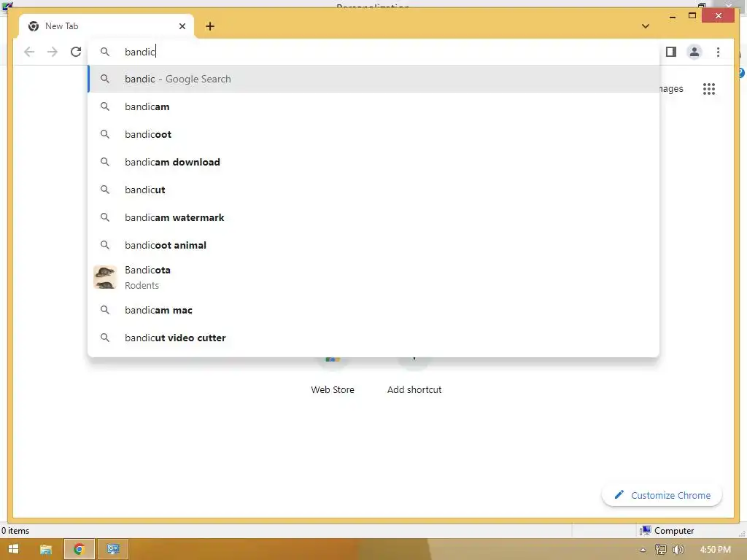
Task: Open the Bandicota Rodents suggestion
Action: tap(374, 278)
